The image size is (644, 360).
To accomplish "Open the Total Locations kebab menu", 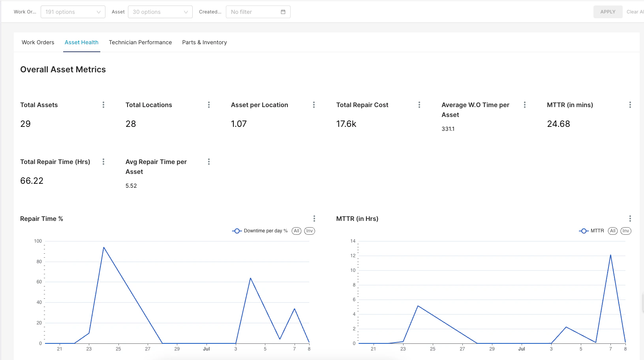I will point(208,105).
